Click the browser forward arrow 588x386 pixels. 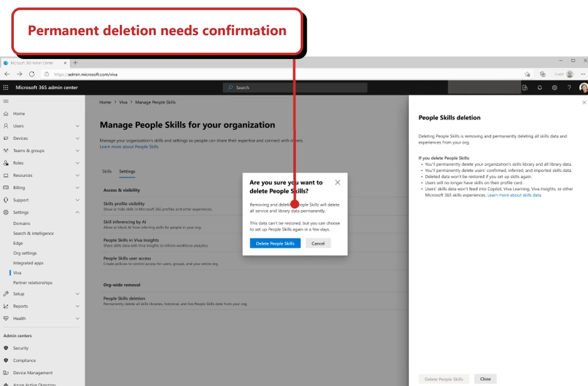(19, 74)
